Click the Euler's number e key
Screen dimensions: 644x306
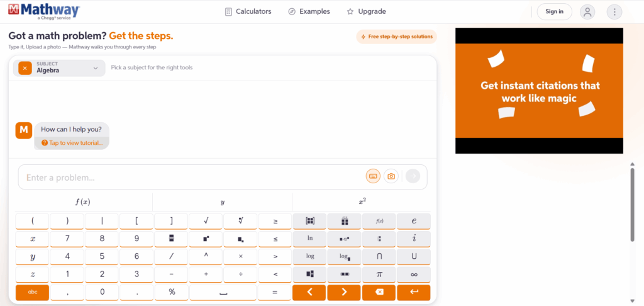pos(414,221)
